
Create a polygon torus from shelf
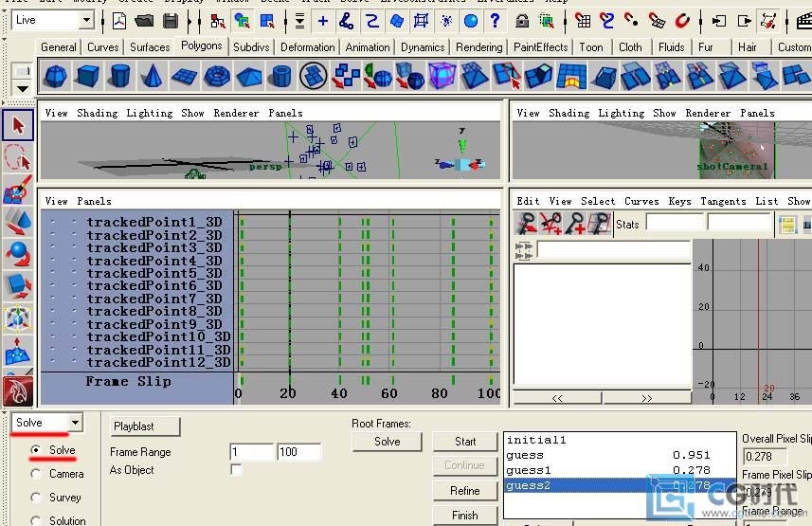[x=216, y=76]
